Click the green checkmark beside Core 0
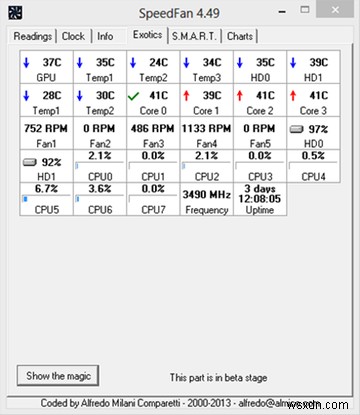Viewport: 360px width, 415px height. 133,96
